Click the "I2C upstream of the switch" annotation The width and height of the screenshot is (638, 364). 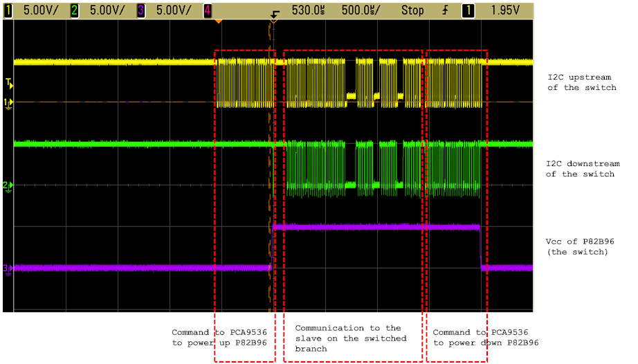tap(581, 83)
